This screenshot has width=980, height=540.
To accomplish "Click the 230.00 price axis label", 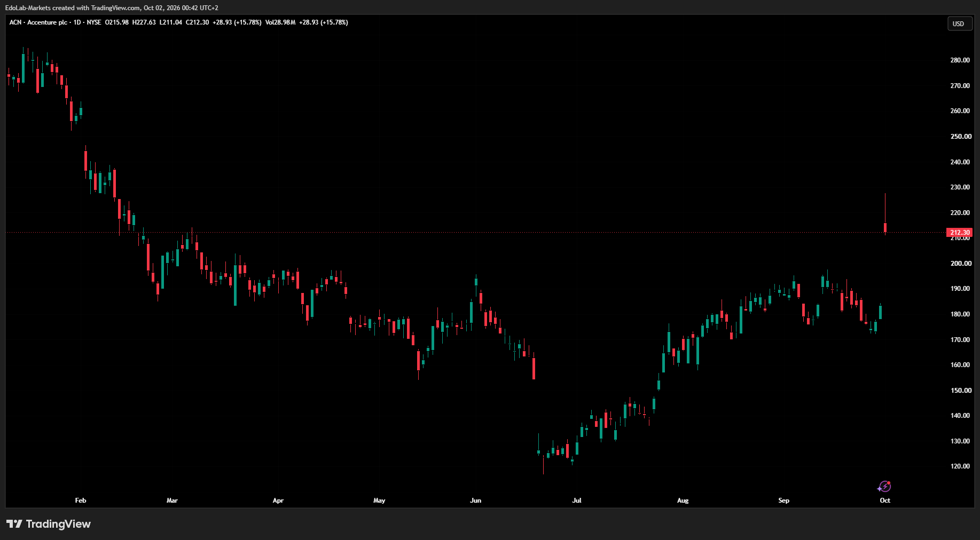I will [x=960, y=187].
